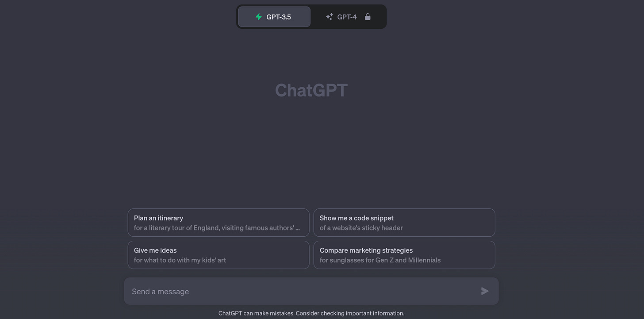Click the padlock icon beside GPT-4
Image resolution: width=644 pixels, height=319 pixels.
[x=368, y=17]
